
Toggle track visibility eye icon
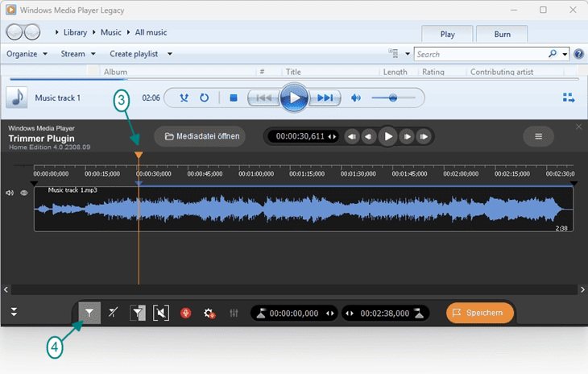24,193
